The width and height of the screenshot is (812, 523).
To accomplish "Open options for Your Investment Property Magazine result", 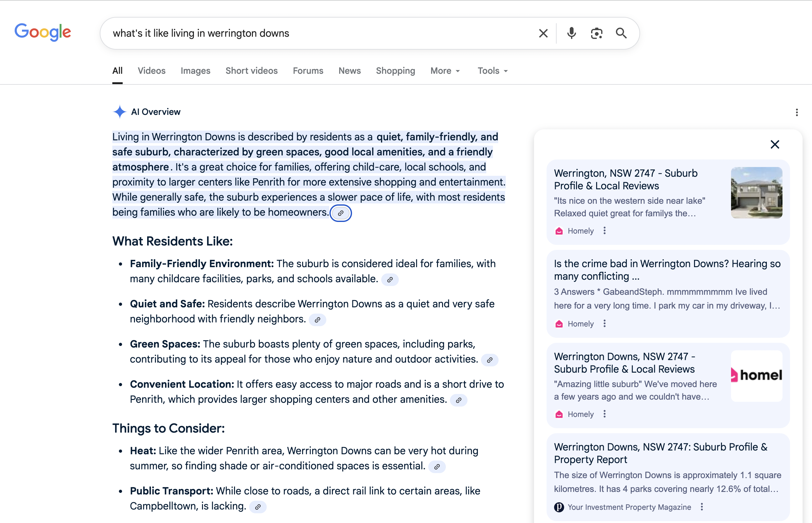I will 702,507.
